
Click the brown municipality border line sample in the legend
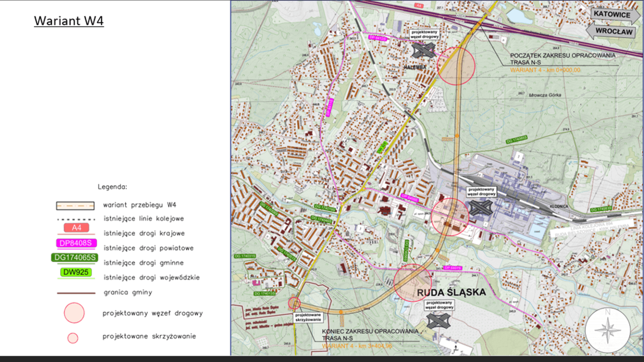76,293
